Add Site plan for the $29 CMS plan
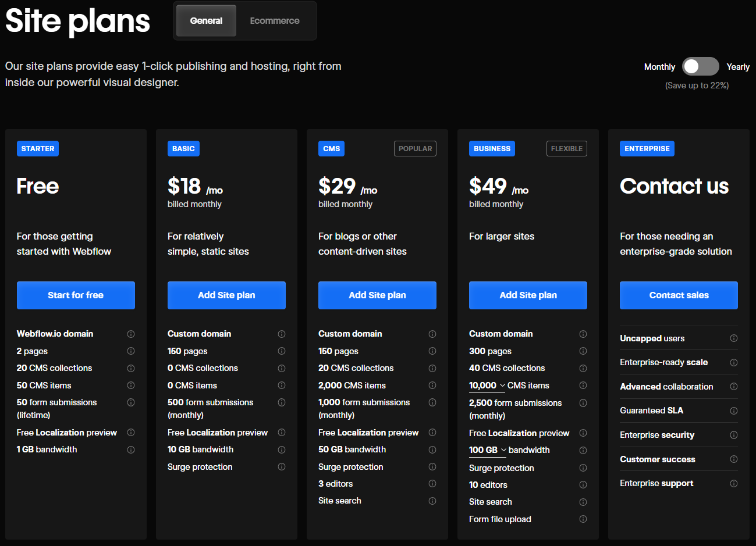 coord(377,295)
